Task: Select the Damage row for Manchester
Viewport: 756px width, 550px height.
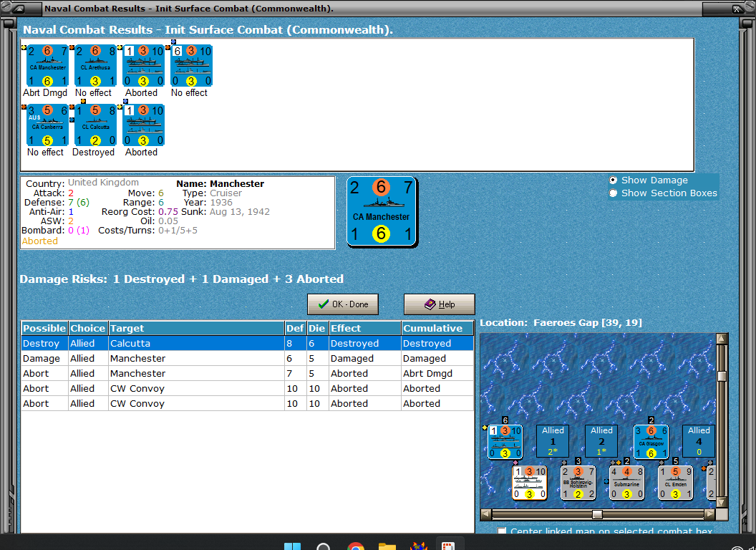Action: point(247,359)
